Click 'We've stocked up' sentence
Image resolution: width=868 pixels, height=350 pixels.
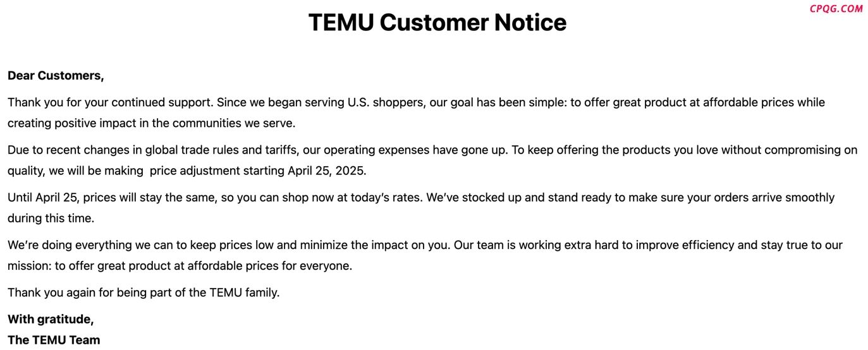point(474,198)
